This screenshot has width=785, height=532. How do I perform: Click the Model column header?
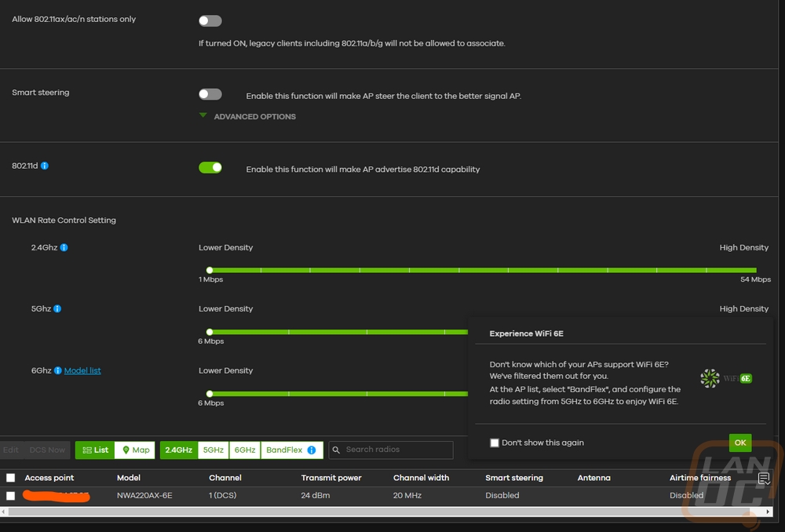pyautogui.click(x=129, y=478)
